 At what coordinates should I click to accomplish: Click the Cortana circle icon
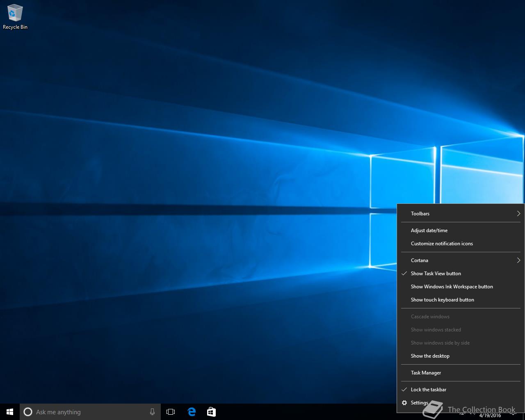(28, 412)
